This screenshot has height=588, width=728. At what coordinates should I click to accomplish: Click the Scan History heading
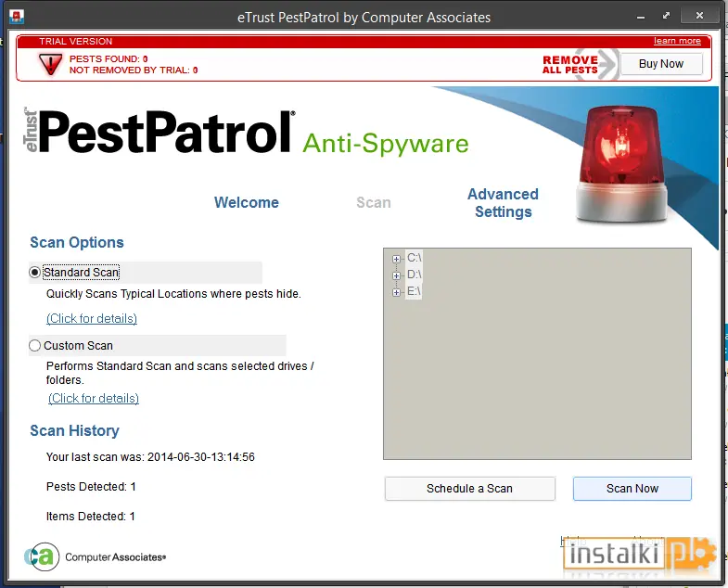[x=75, y=430]
